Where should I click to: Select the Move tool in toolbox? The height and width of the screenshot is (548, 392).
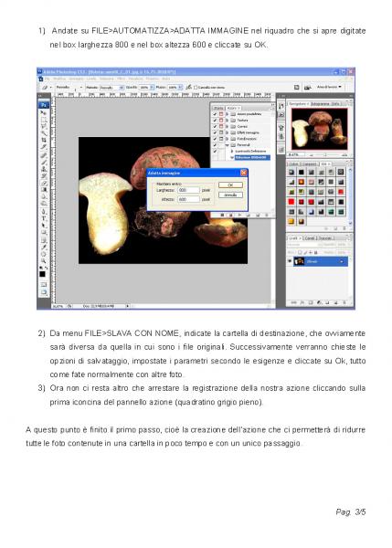43,113
